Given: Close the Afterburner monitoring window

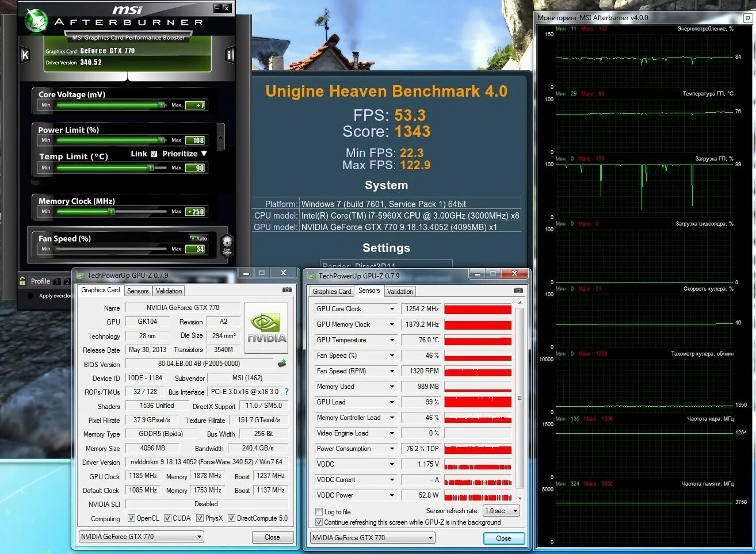Looking at the screenshot, I should click(x=748, y=18).
